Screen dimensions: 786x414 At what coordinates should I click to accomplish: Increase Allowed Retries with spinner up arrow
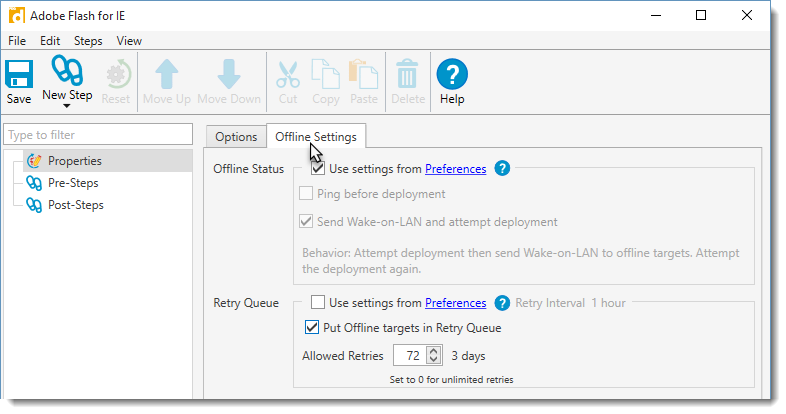[433, 350]
